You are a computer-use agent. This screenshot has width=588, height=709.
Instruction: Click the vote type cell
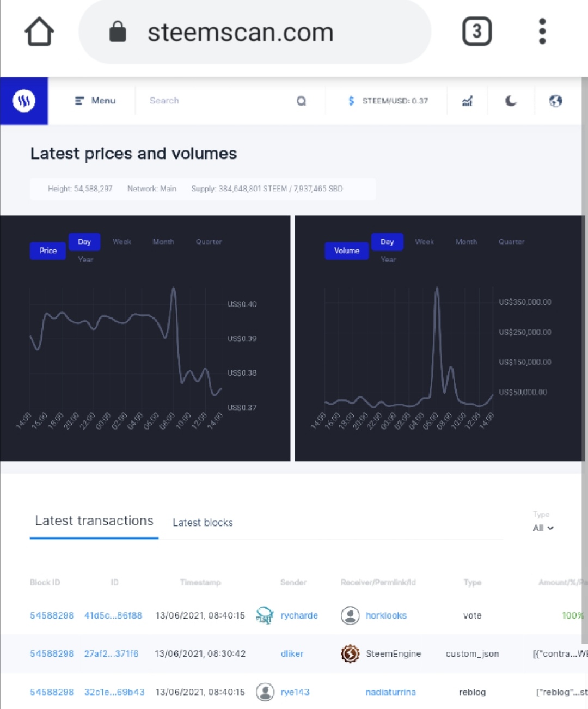click(x=472, y=616)
